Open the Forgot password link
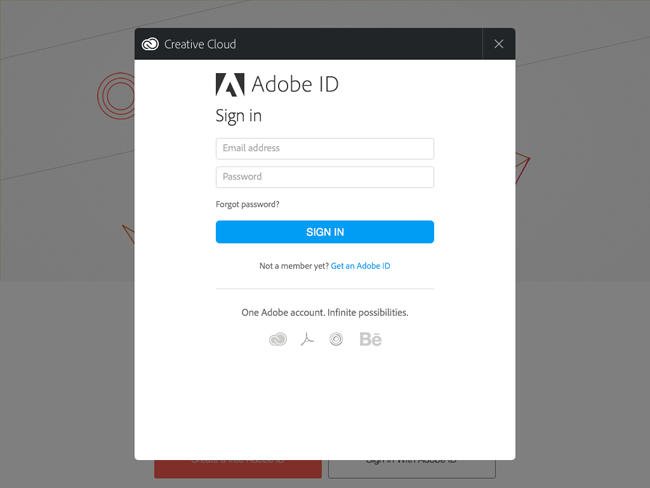This screenshot has width=650, height=488. point(248,204)
